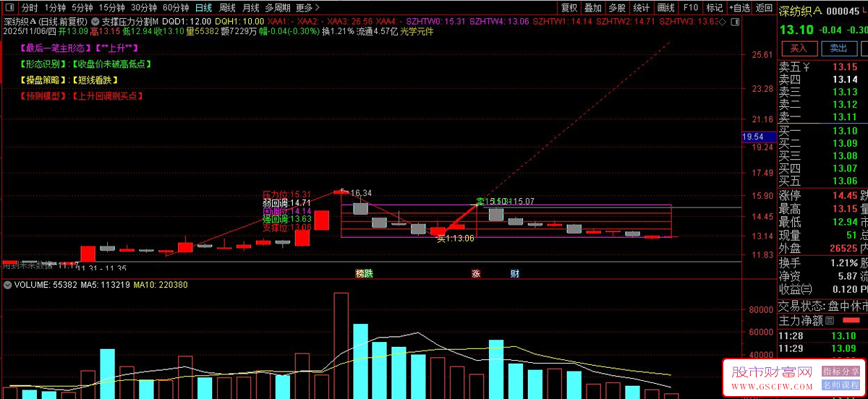Click the 指标分享 link
Viewport: 868px width, 399px height.
[841, 371]
